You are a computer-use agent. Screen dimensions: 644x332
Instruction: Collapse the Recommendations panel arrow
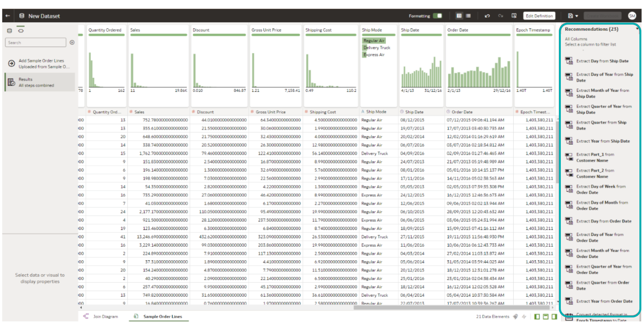click(637, 29)
